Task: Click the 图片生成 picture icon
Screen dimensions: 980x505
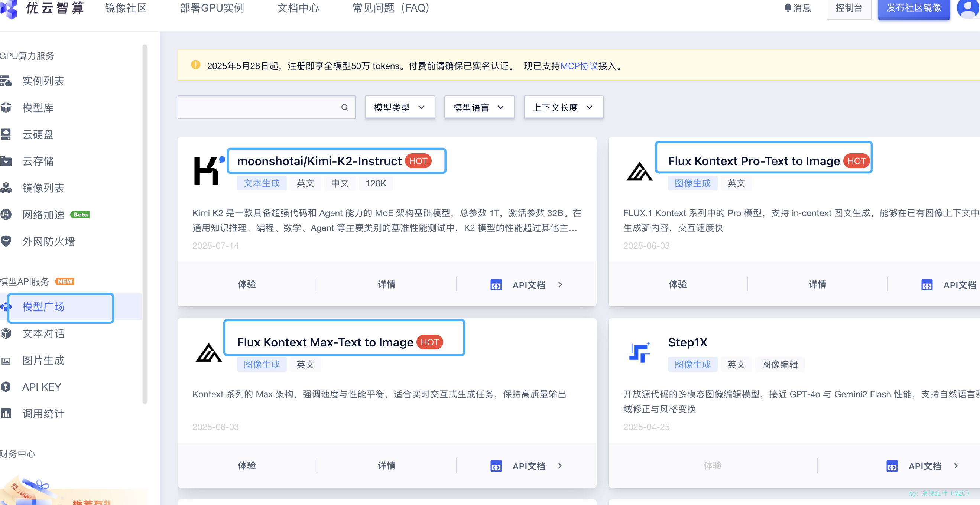Action: 6,361
